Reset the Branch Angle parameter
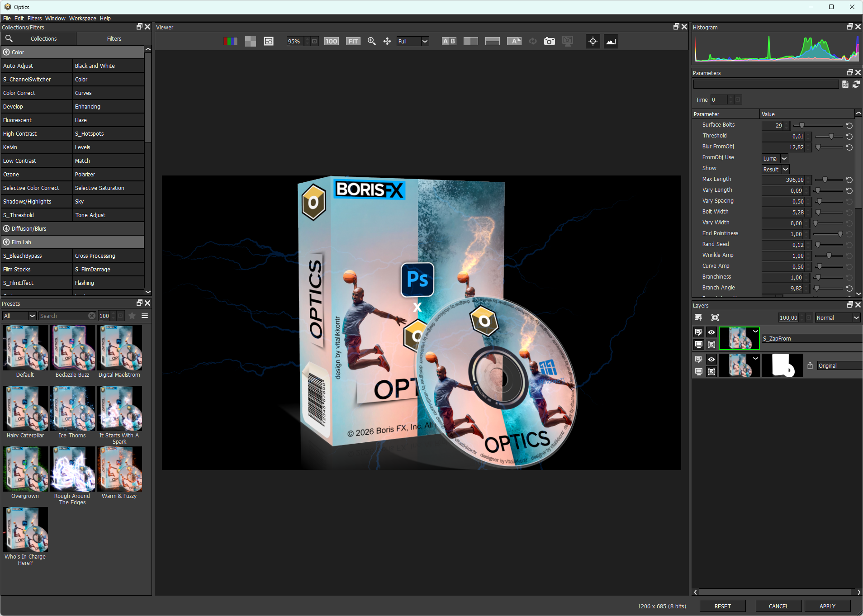Image resolution: width=863 pixels, height=616 pixels. click(x=849, y=289)
